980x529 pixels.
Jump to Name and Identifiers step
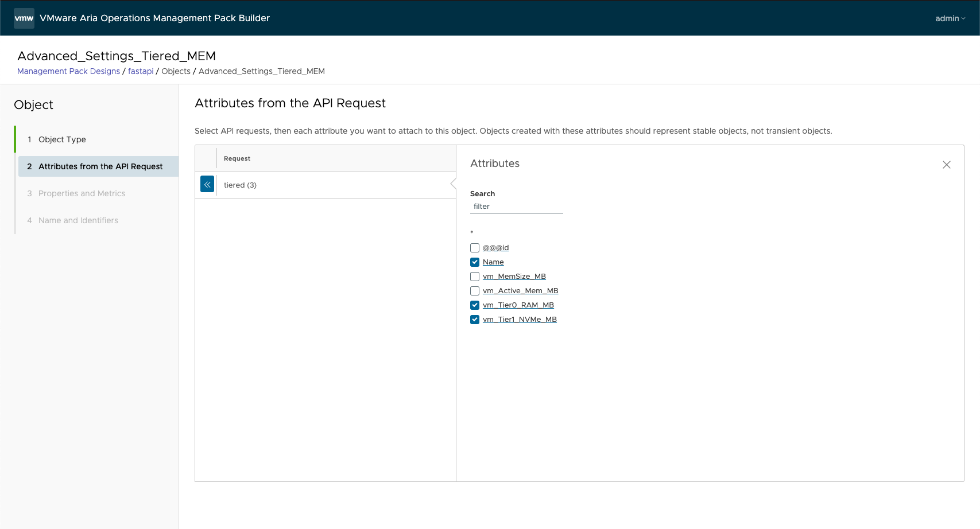pos(78,220)
